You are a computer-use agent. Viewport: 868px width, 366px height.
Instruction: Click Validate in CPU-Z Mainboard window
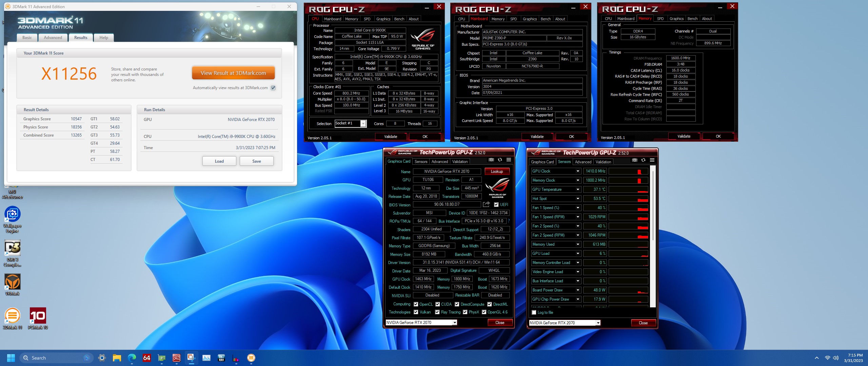[537, 137]
